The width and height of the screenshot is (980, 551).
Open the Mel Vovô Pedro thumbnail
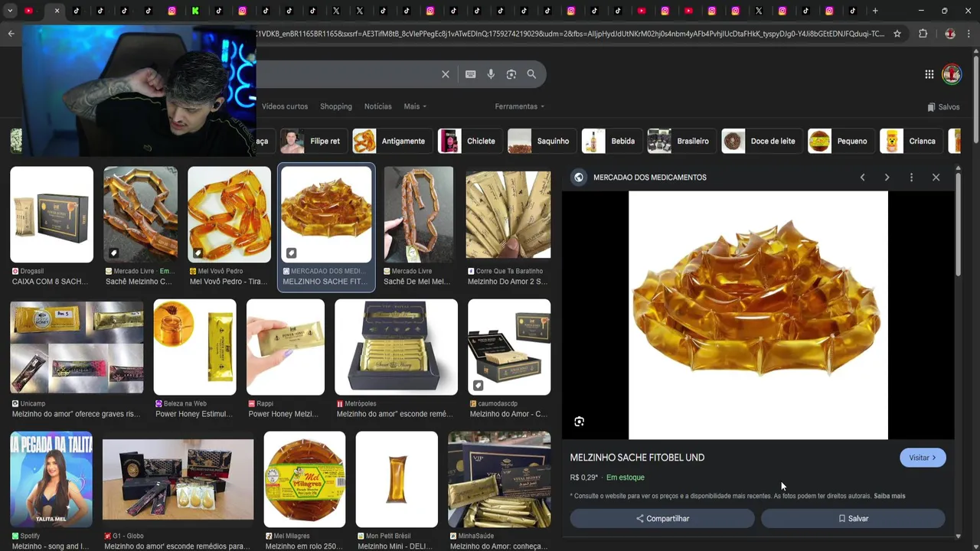coord(229,214)
